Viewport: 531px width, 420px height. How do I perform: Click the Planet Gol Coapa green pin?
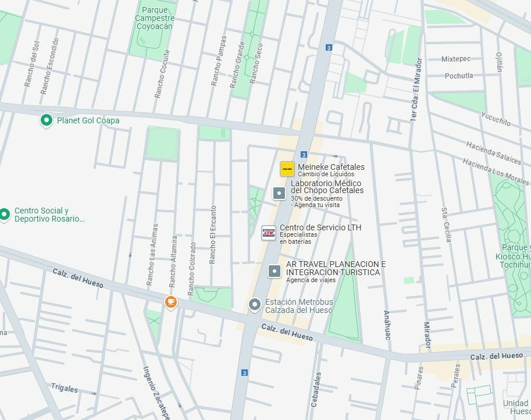[47, 120]
